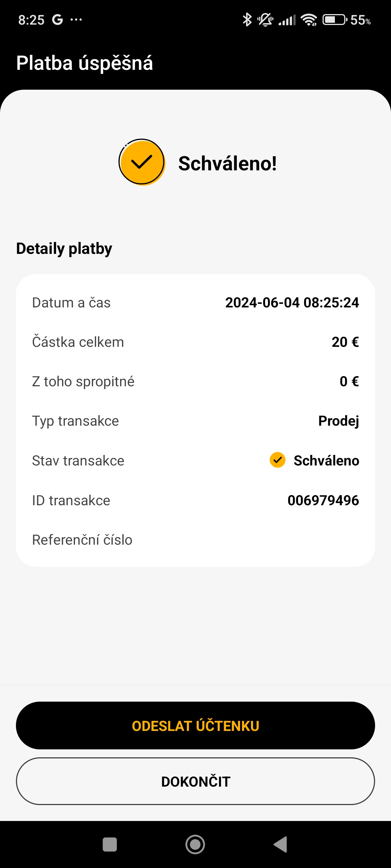
Task: Tap the Datum a čas timestamp value
Action: (292, 303)
